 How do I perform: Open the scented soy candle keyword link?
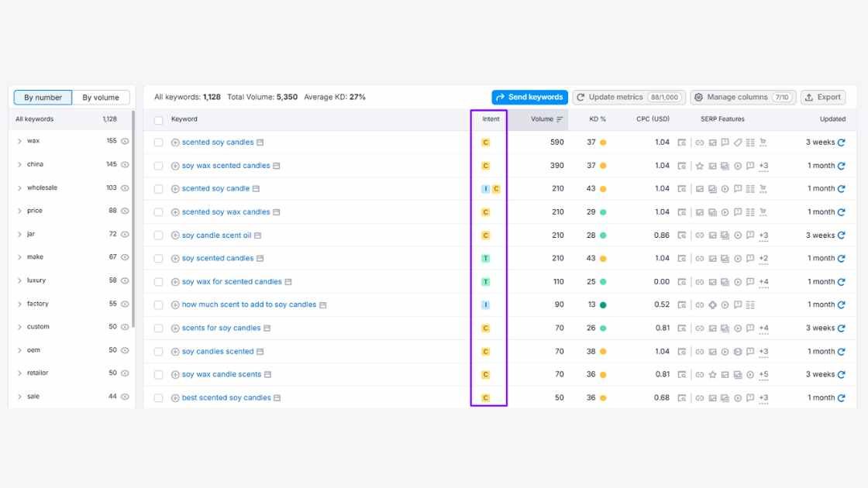click(x=216, y=189)
